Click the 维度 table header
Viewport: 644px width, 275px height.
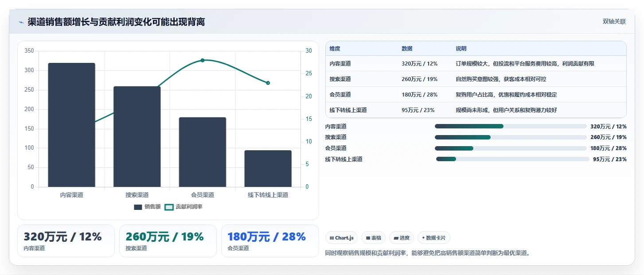(x=335, y=49)
